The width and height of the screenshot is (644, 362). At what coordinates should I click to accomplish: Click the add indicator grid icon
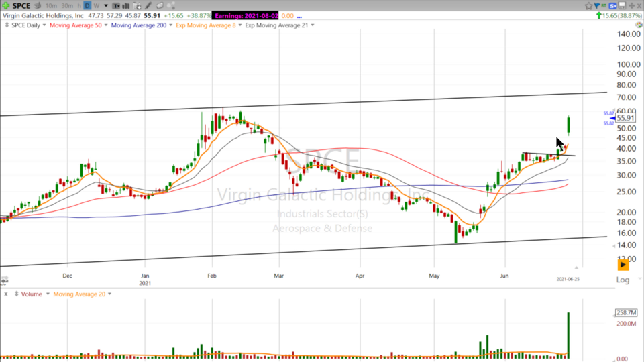coord(137,6)
